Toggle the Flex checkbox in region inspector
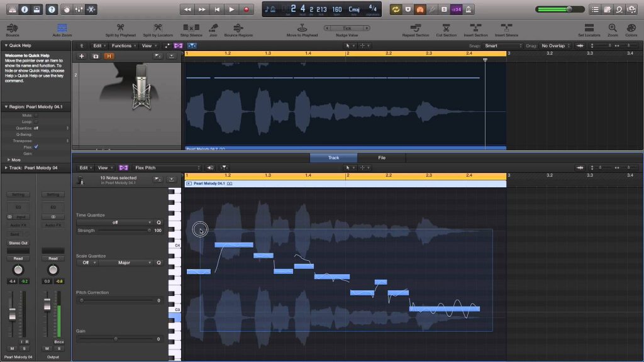Viewport: 644px width, 362px height. pyautogui.click(x=36, y=147)
